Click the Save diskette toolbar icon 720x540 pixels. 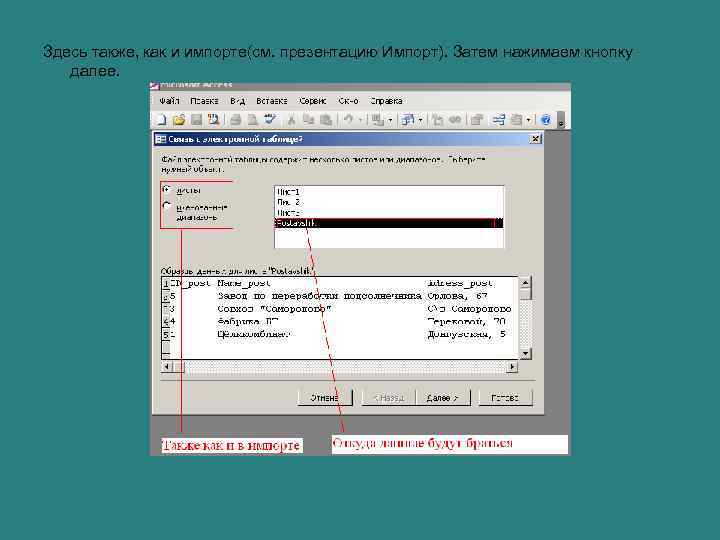197,120
